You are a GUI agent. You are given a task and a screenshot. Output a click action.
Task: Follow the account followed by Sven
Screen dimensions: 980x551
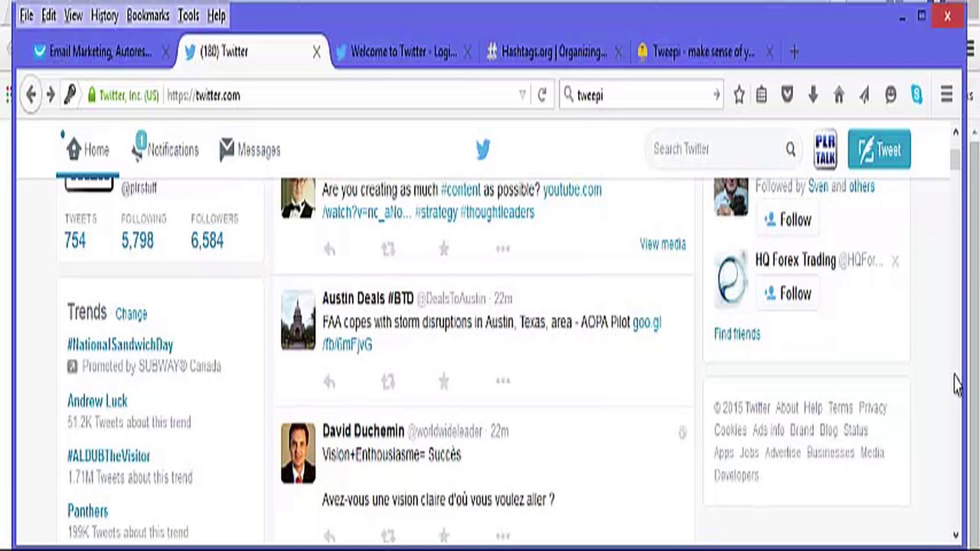tap(788, 220)
